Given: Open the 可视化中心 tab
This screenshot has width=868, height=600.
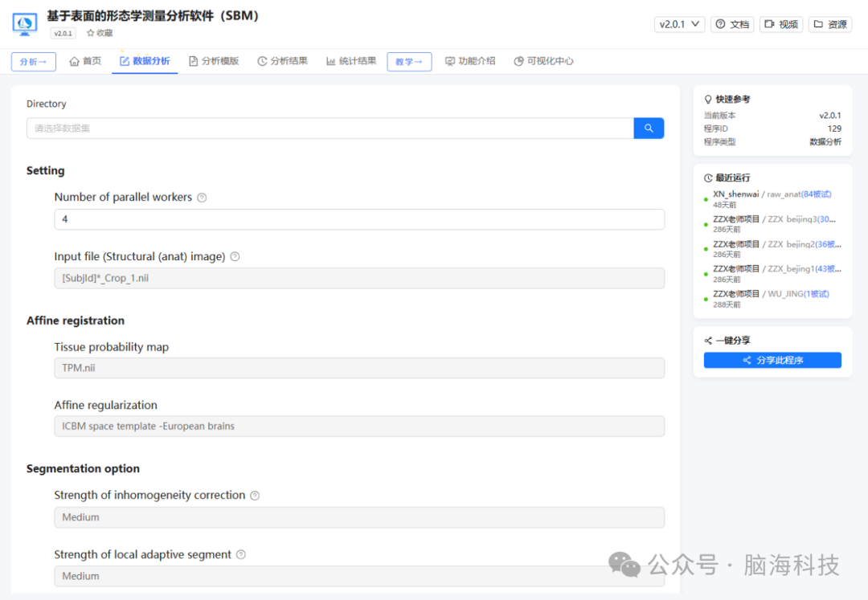Looking at the screenshot, I should [x=543, y=61].
